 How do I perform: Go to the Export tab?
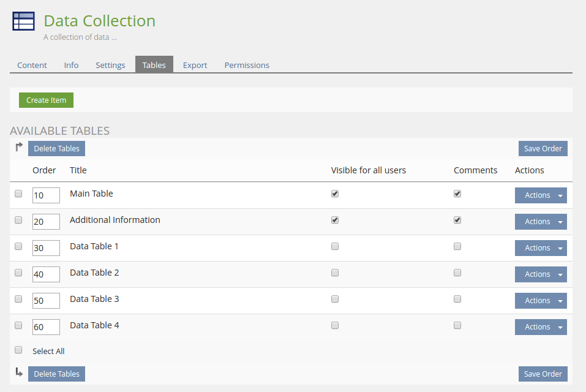tap(195, 65)
